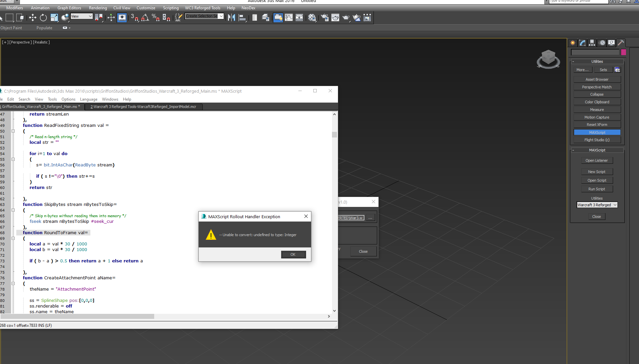Select the Select and Move tool

(33, 18)
